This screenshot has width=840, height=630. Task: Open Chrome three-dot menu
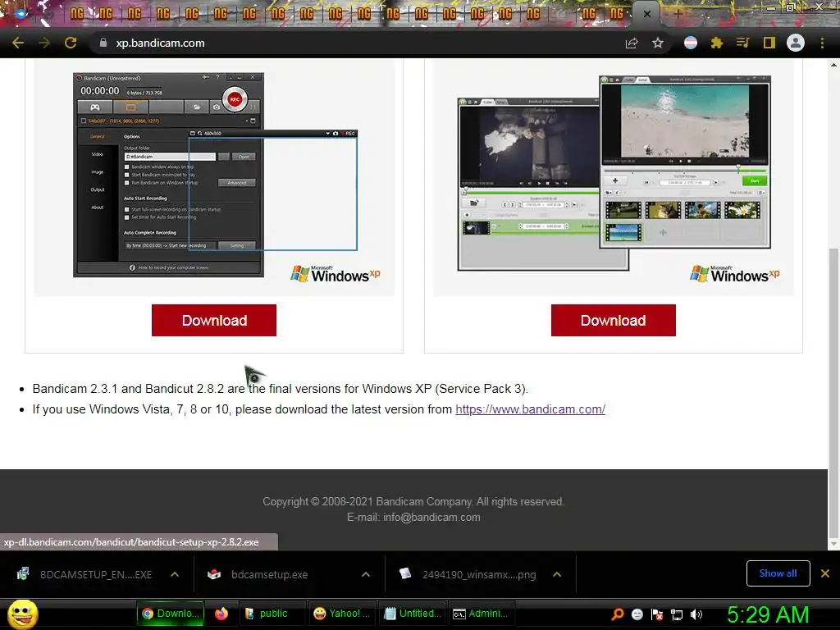(x=822, y=43)
